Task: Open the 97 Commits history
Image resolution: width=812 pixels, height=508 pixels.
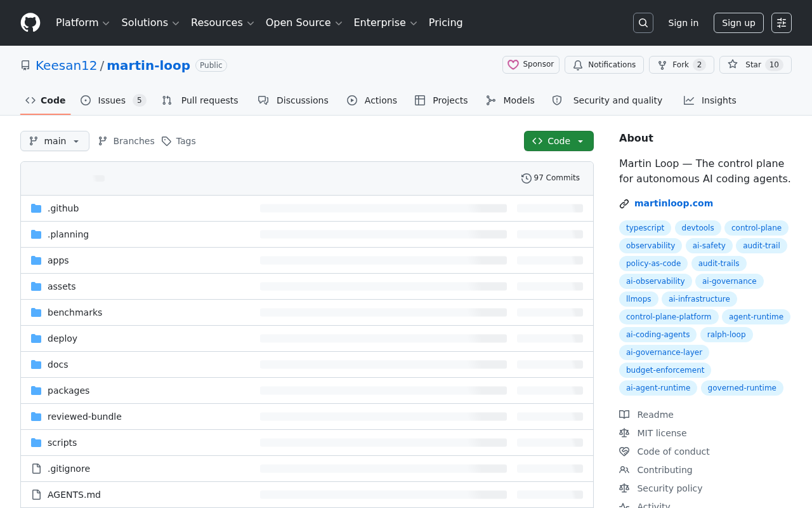Action: click(551, 178)
